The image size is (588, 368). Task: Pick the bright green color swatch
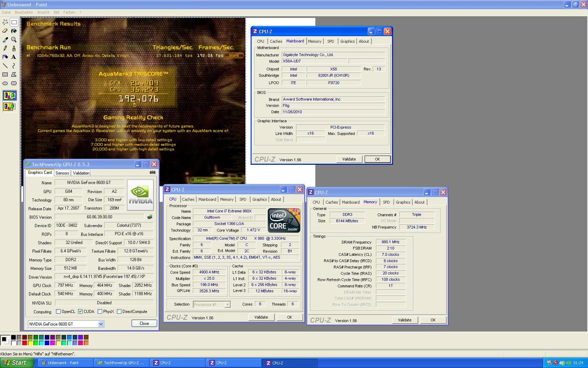click(36, 343)
